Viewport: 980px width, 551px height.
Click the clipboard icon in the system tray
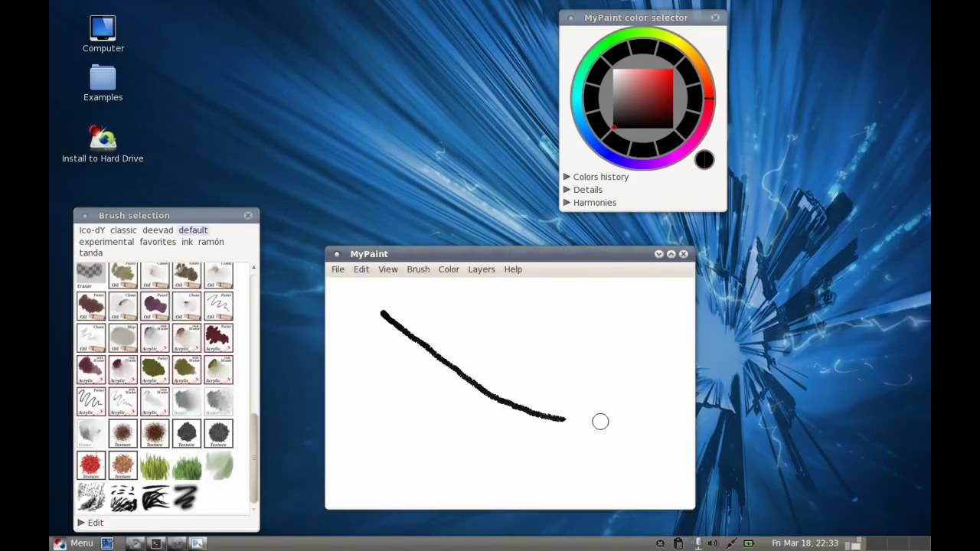pos(678,543)
